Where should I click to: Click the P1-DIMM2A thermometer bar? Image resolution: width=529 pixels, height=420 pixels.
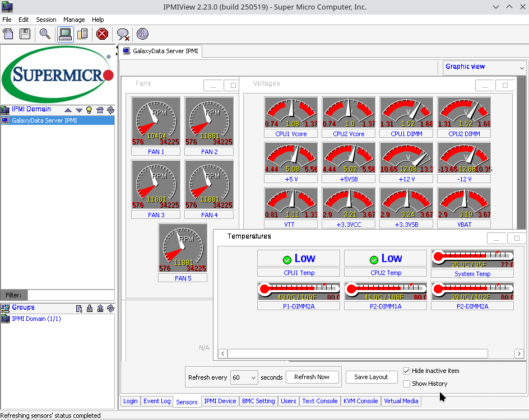[x=299, y=291]
